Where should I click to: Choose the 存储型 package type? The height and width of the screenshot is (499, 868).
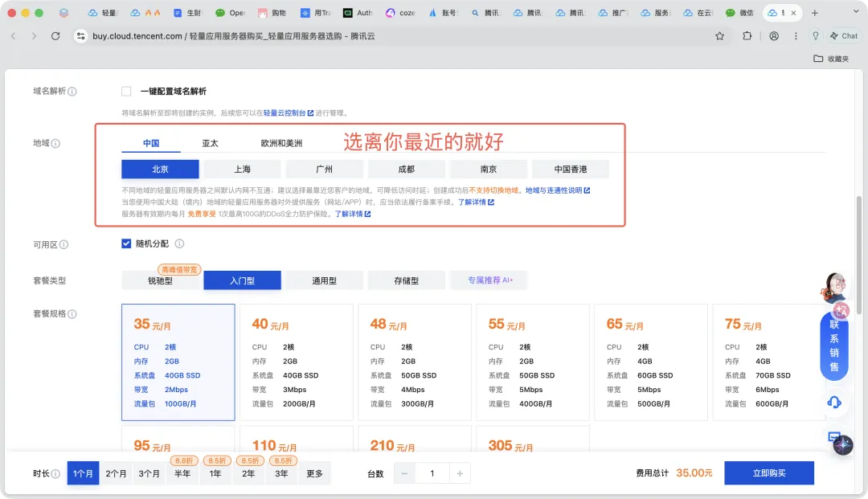coord(407,280)
